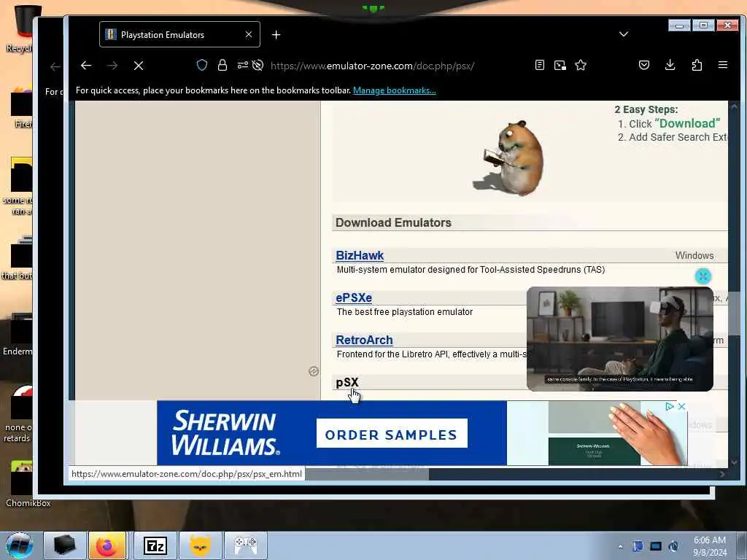Click the small circular icon by sidebar
This screenshot has height=560, width=747.
pos(314,371)
